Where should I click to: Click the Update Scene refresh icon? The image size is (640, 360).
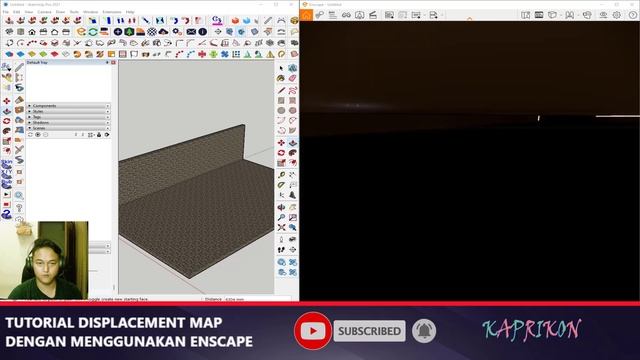[30, 135]
